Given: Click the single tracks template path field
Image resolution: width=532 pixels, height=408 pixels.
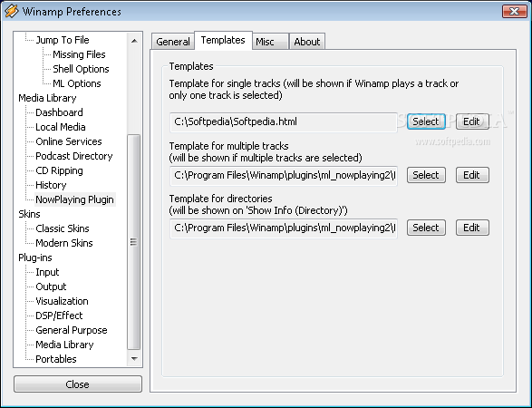Looking at the screenshot, I should 284,122.
